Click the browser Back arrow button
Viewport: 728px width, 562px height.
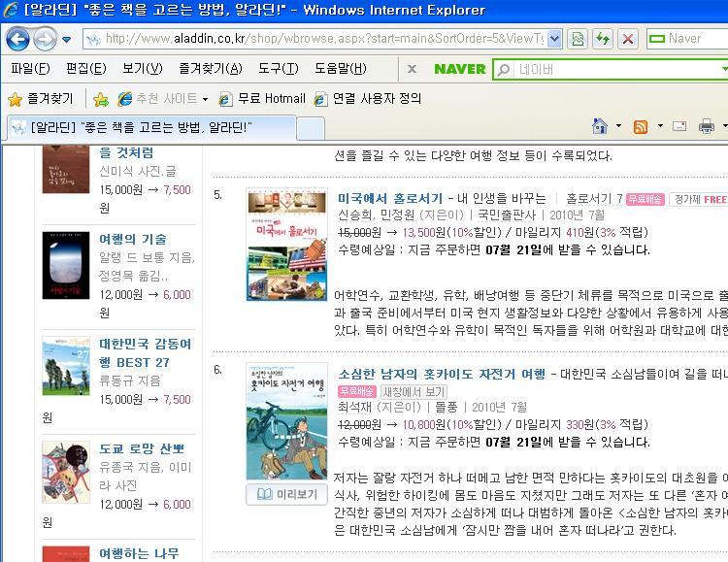pyautogui.click(x=17, y=39)
